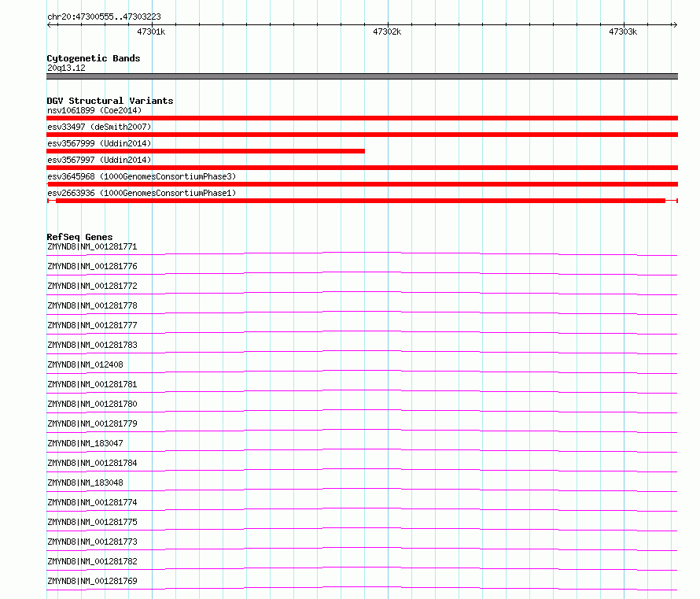Click esv3645968 (1000GenomesConsortiumPhase3) label
This screenshot has height=599, width=700.
pos(142,176)
